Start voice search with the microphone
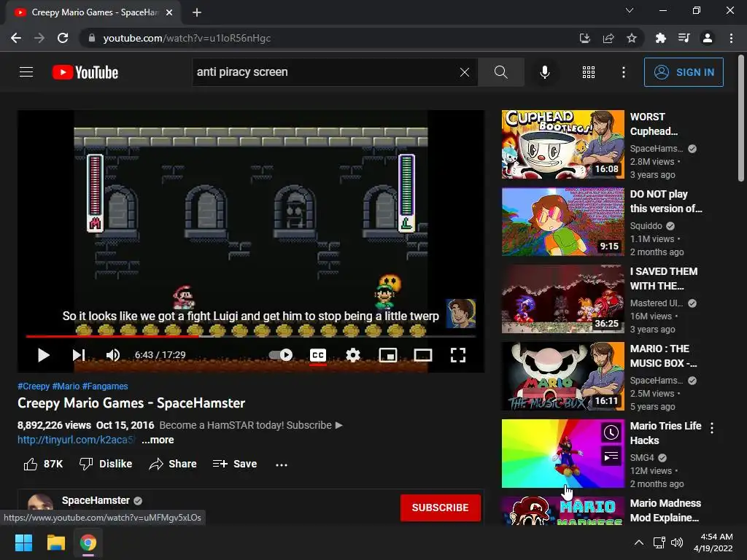The height and width of the screenshot is (560, 747). click(x=545, y=72)
